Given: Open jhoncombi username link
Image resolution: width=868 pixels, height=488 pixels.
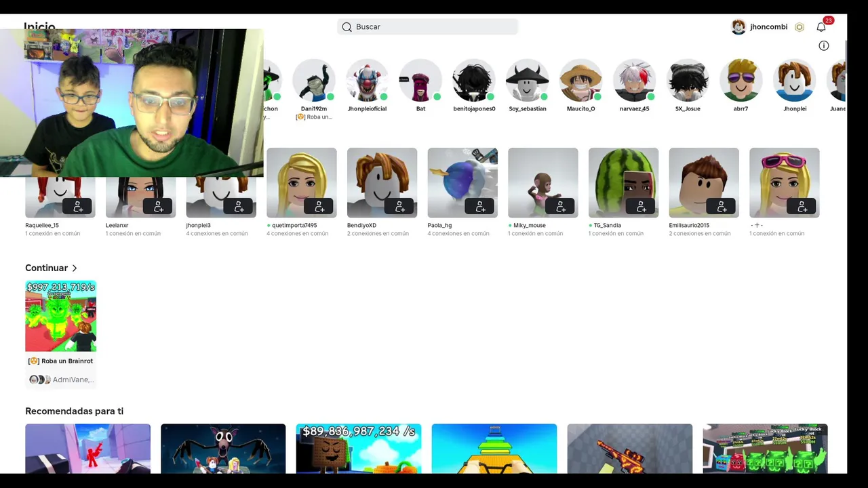Looking at the screenshot, I should pyautogui.click(x=768, y=27).
